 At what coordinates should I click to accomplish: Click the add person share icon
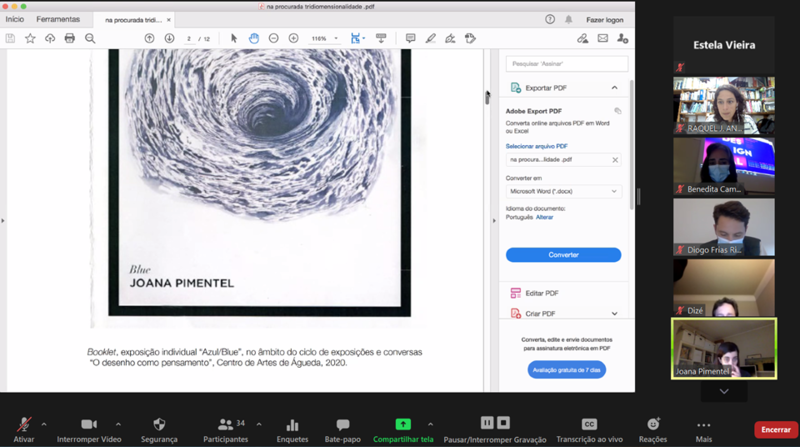click(622, 38)
